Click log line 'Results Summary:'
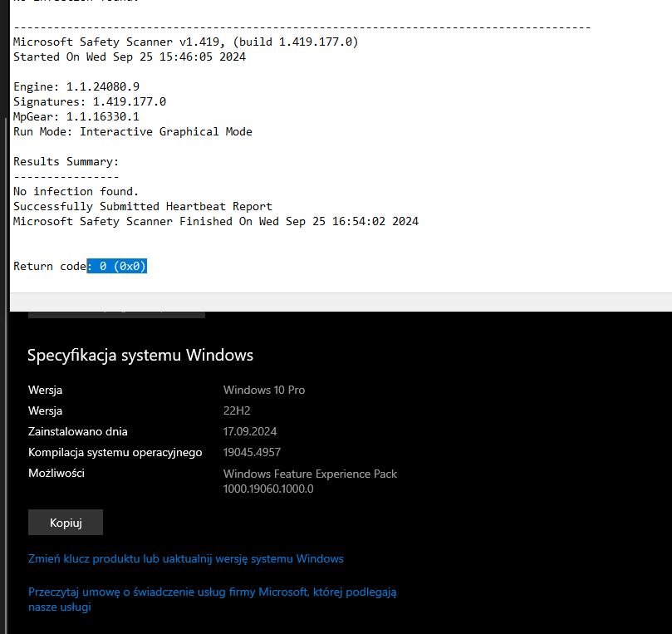 [x=66, y=161]
